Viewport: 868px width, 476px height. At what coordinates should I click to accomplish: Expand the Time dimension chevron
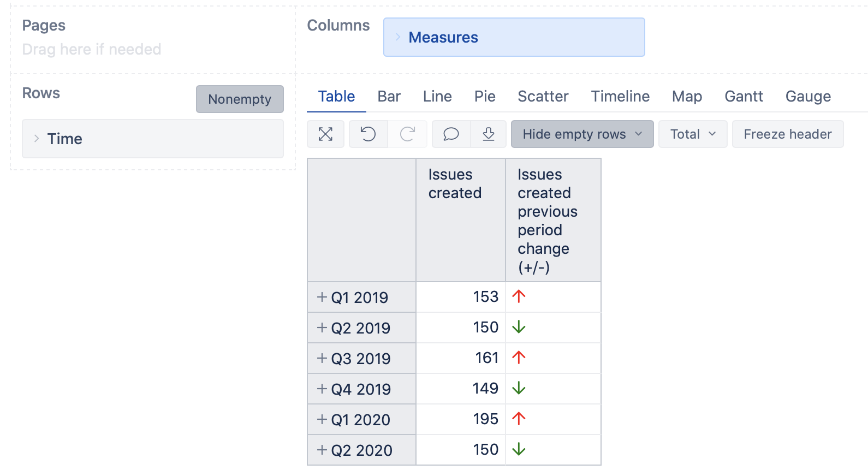37,139
